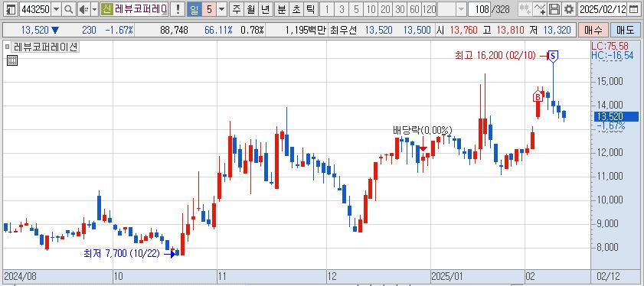Select the 30 interval button

[x=400, y=9]
